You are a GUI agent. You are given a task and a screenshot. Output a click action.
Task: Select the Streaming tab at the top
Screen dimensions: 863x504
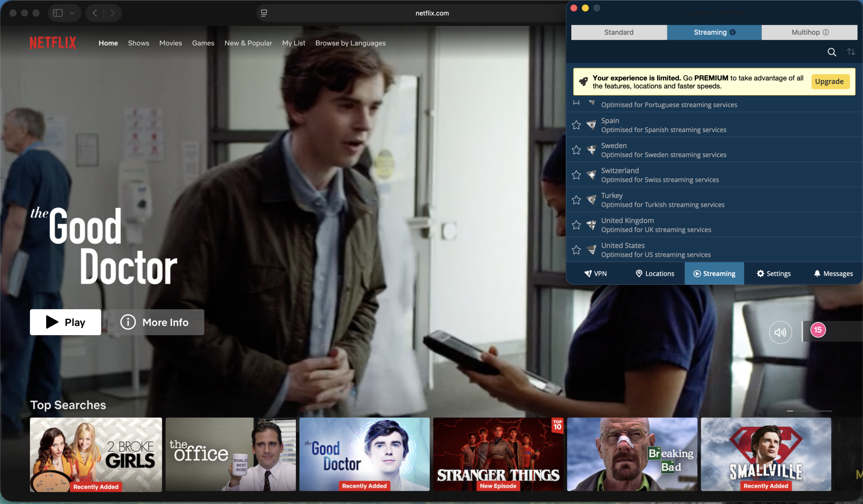tap(714, 32)
